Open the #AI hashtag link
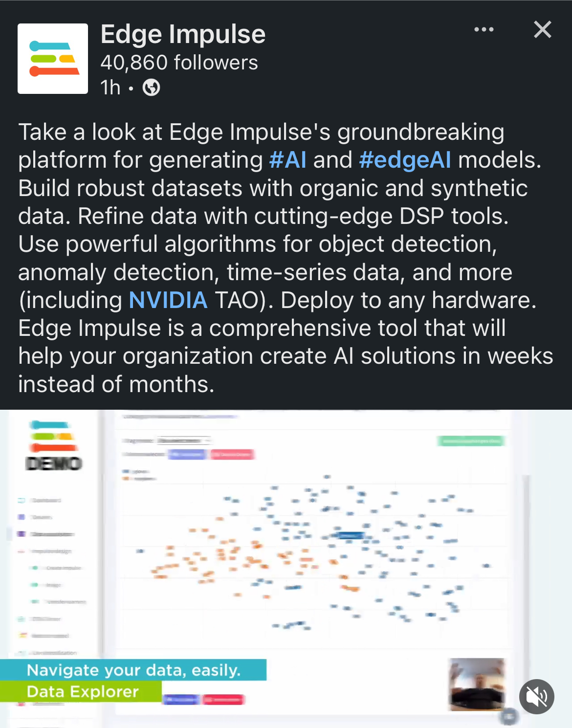 288,160
